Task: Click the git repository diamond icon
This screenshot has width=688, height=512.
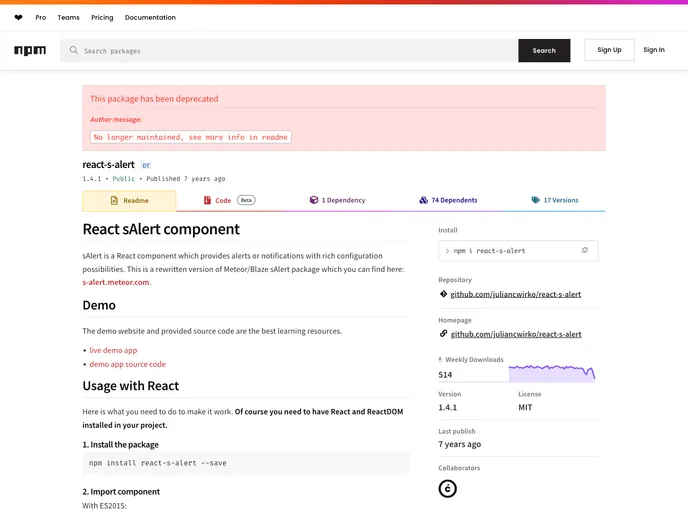Action: click(443, 294)
